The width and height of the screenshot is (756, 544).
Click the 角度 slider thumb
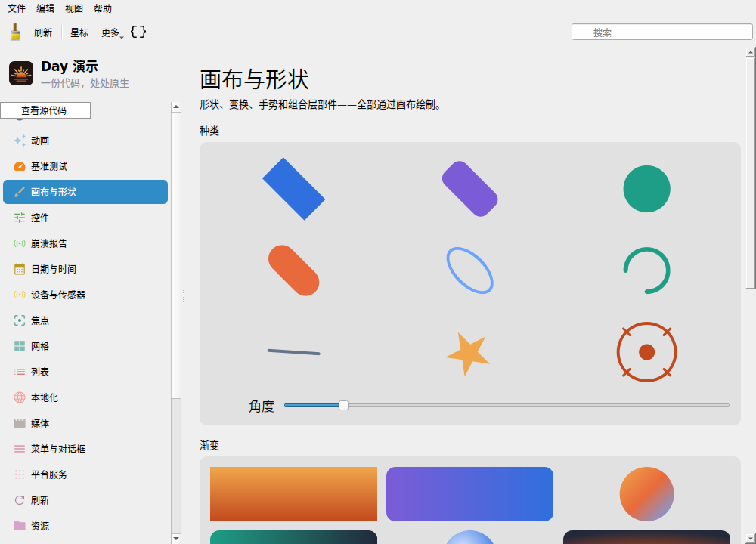343,405
